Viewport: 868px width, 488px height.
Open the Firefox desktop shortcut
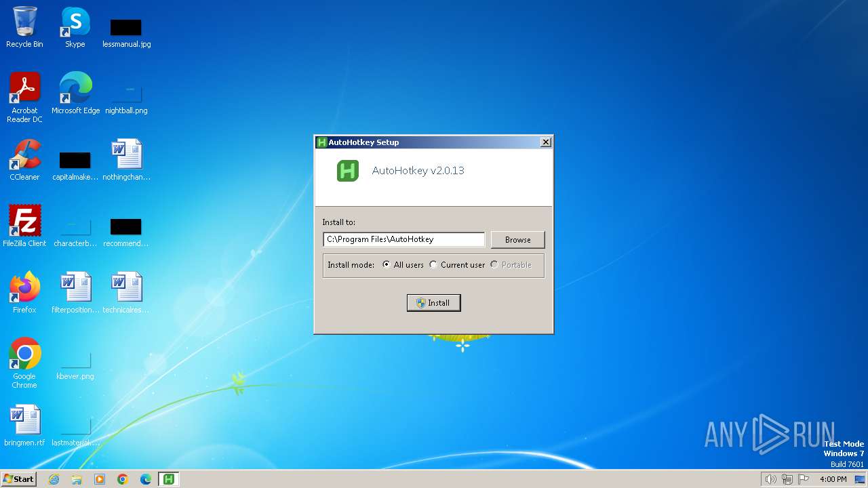pyautogui.click(x=24, y=293)
